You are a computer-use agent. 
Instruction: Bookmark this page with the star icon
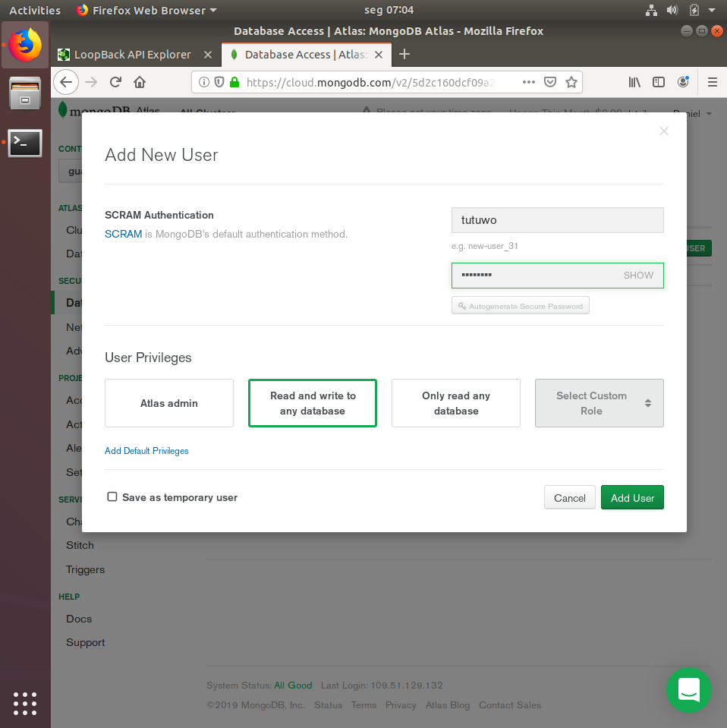(571, 81)
